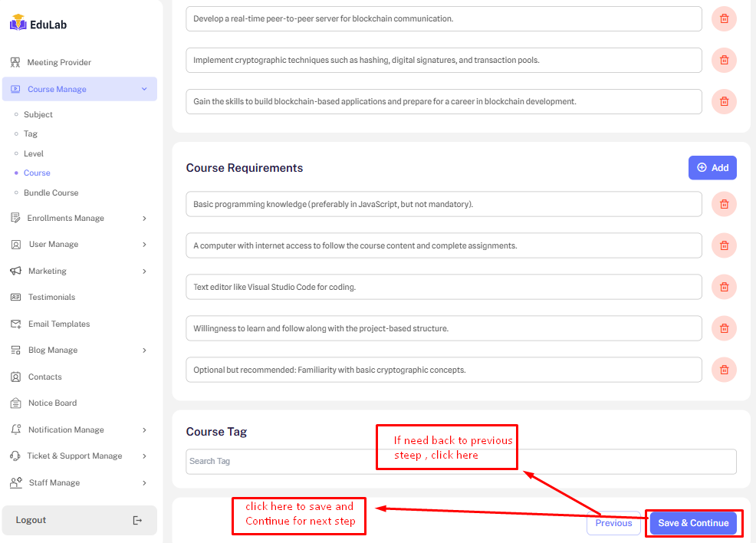Click the Save & Continue button

693,523
